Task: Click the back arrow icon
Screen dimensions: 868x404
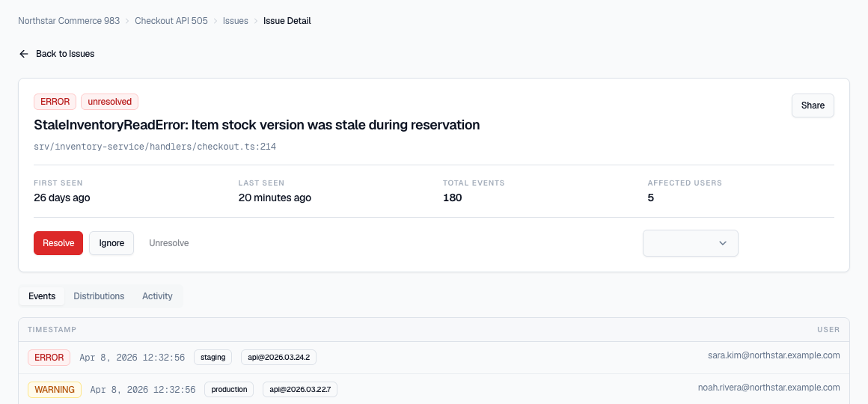Action: [24, 54]
